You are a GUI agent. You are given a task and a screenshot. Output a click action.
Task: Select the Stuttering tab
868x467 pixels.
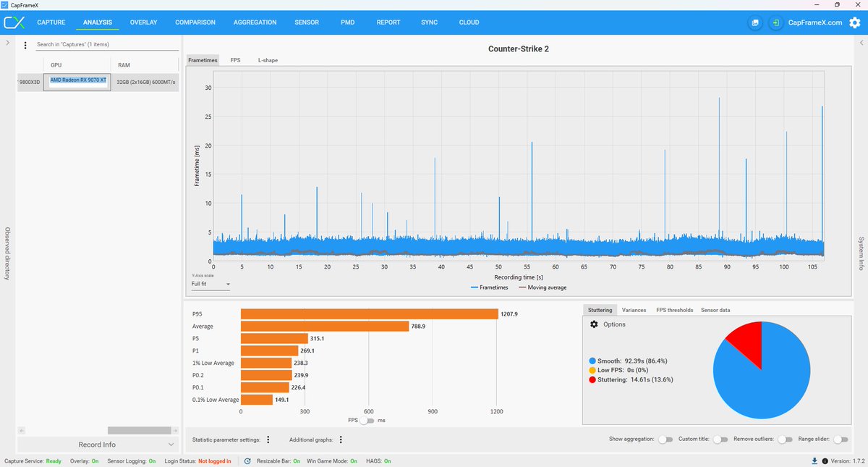600,310
